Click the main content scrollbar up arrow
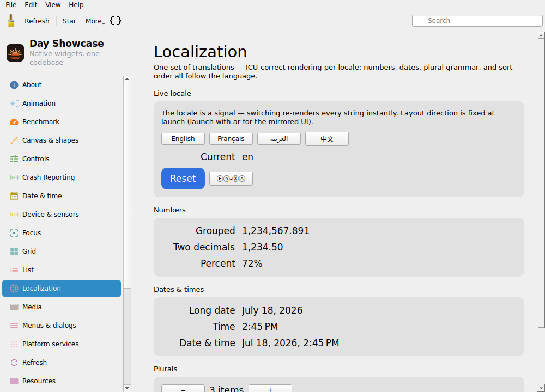Viewport: 545px width, 392px height. pos(541,35)
